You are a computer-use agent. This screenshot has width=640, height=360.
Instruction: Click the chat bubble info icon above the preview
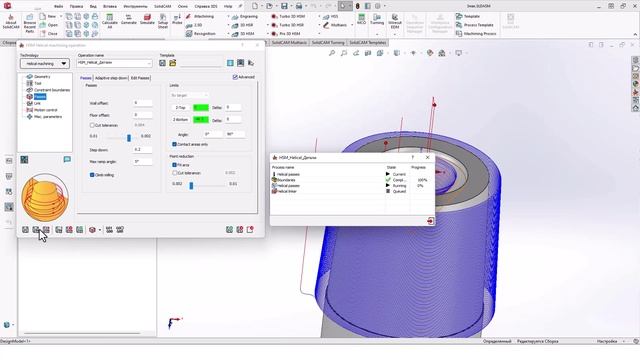67,159
